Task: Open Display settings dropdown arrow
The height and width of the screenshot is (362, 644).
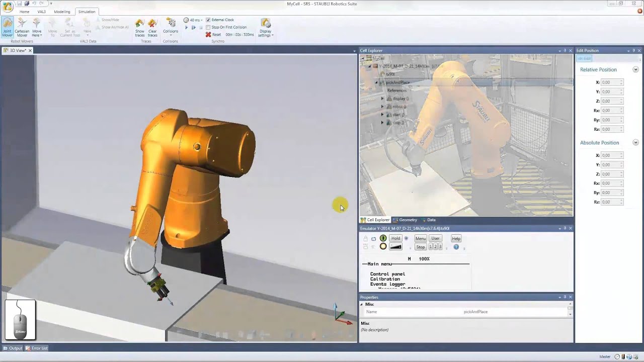Action: point(273,35)
